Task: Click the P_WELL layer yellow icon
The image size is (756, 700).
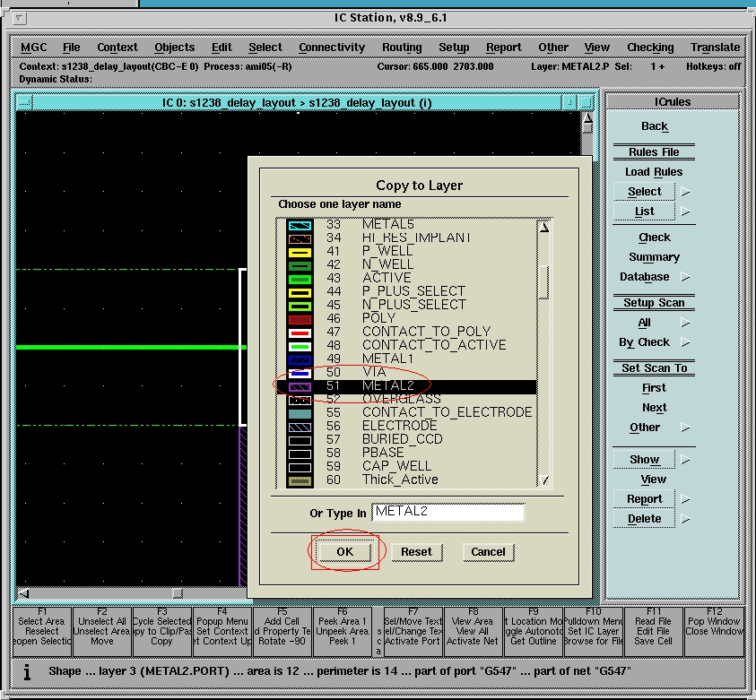Action: 300,252
